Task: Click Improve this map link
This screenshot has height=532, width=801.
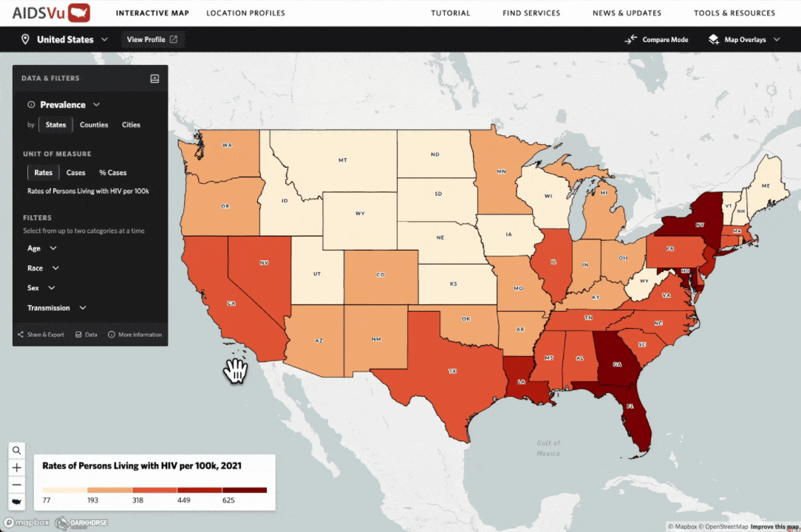Action: pyautogui.click(x=774, y=526)
